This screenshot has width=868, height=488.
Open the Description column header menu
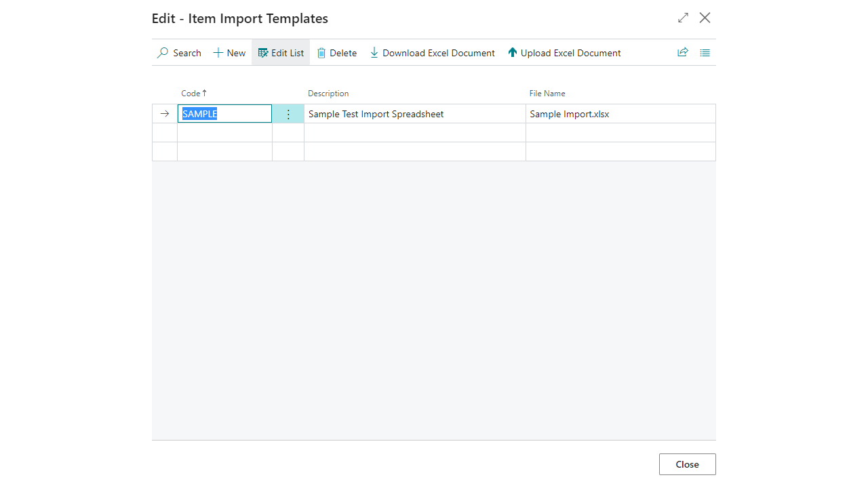(x=328, y=94)
